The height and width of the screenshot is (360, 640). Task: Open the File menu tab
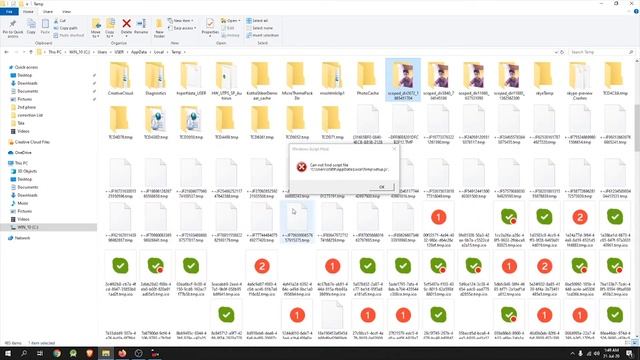(9, 11)
